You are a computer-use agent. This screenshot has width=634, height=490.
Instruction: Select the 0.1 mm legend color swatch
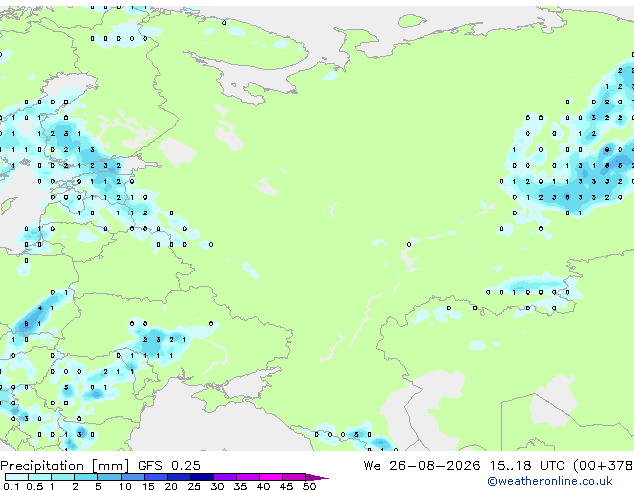17,477
